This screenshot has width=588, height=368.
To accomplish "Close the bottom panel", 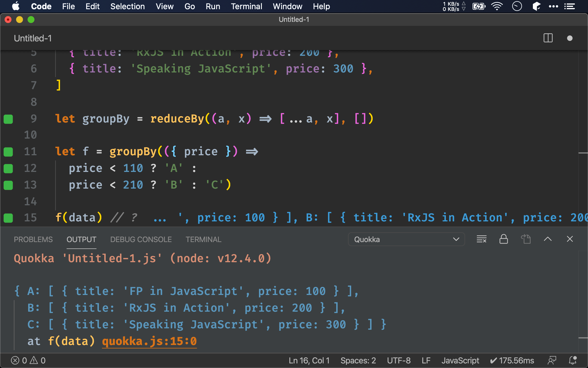I will pos(570,239).
